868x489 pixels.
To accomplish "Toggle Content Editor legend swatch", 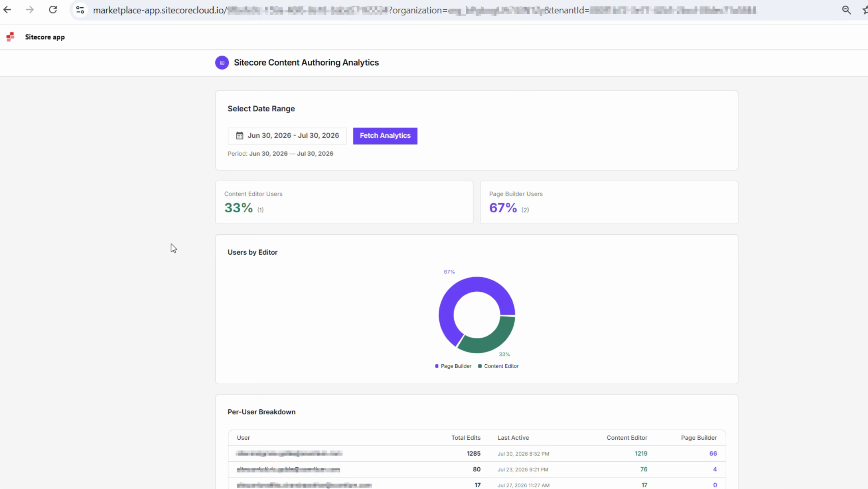I will tap(480, 366).
